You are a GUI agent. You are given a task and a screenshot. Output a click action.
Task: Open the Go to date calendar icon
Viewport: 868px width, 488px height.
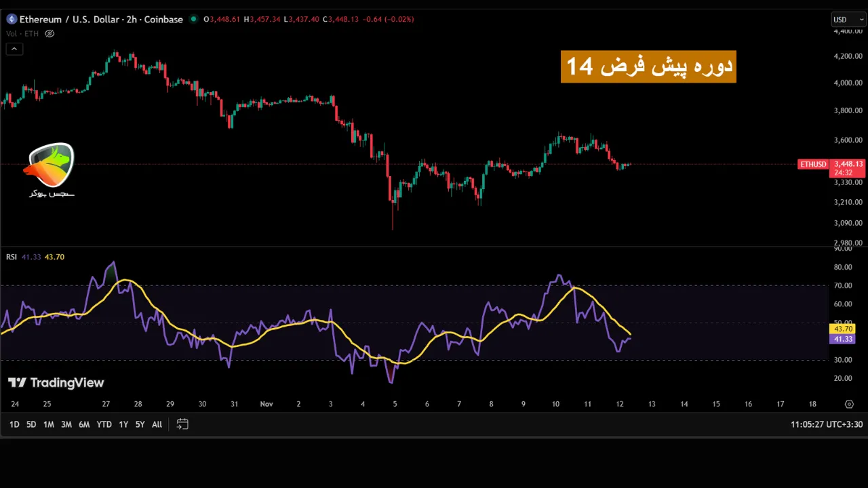pyautogui.click(x=182, y=424)
